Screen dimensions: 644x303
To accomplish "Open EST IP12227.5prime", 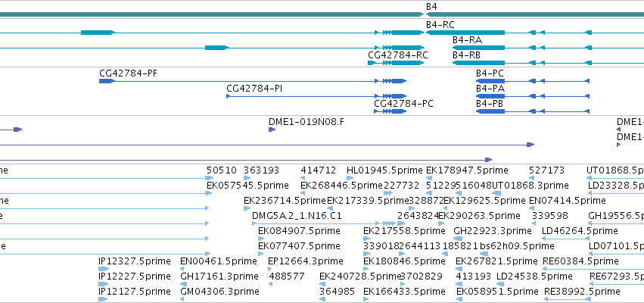I will click(134, 276).
